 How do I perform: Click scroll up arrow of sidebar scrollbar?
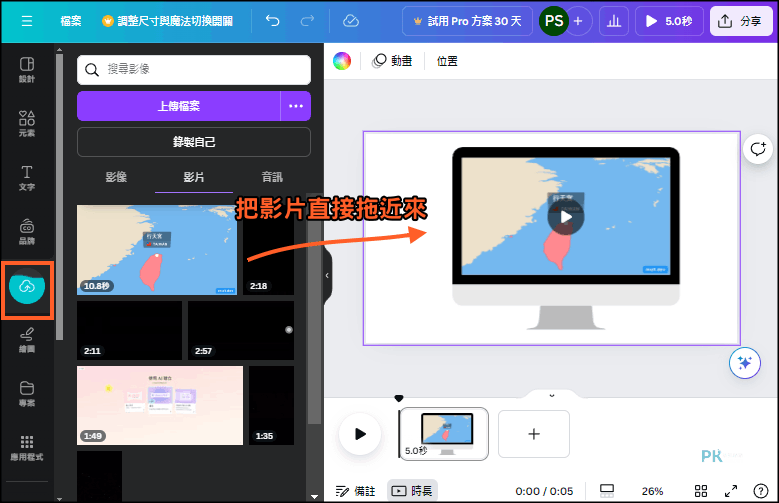tap(60, 50)
